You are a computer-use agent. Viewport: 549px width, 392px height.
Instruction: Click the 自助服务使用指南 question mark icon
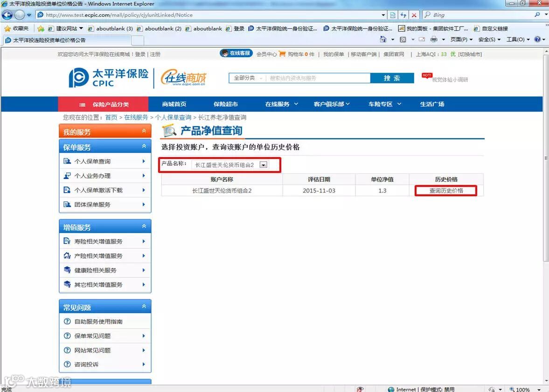coord(67,321)
